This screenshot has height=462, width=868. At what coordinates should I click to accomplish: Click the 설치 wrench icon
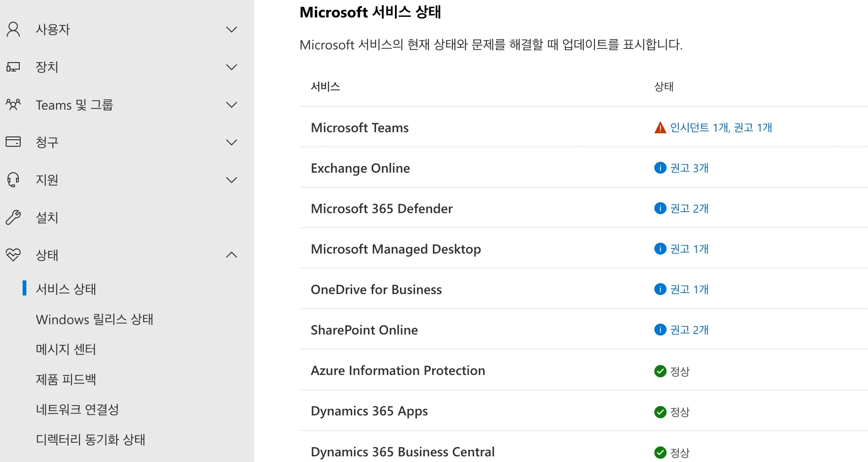(x=13, y=217)
